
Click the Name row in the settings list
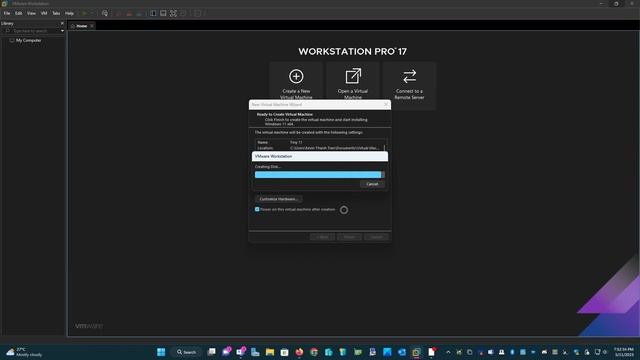[319, 142]
